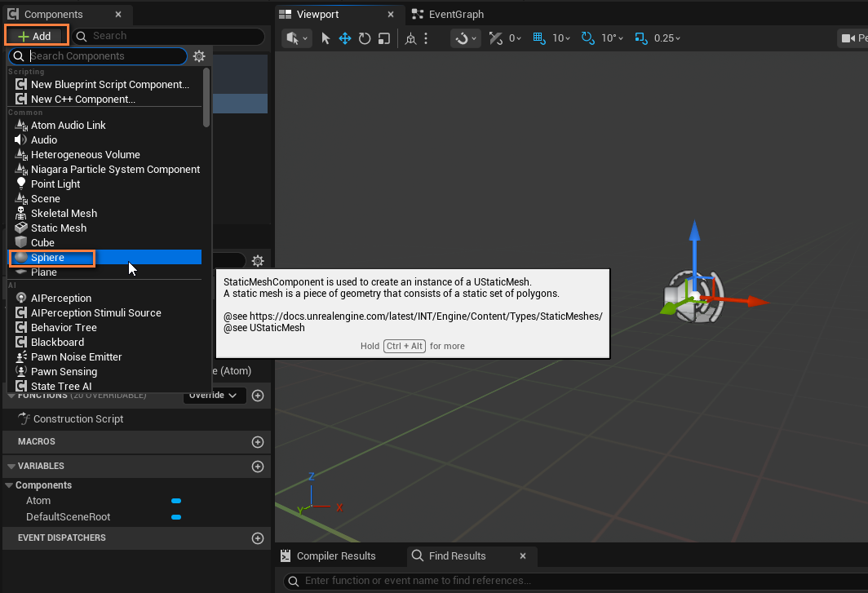
Task: Open viewport options menu dropdown
Action: (x=297, y=38)
